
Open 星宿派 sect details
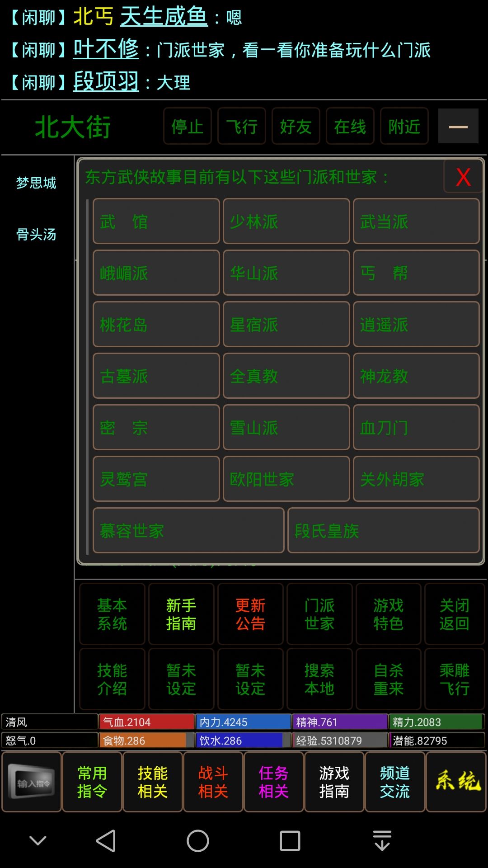[x=286, y=325]
